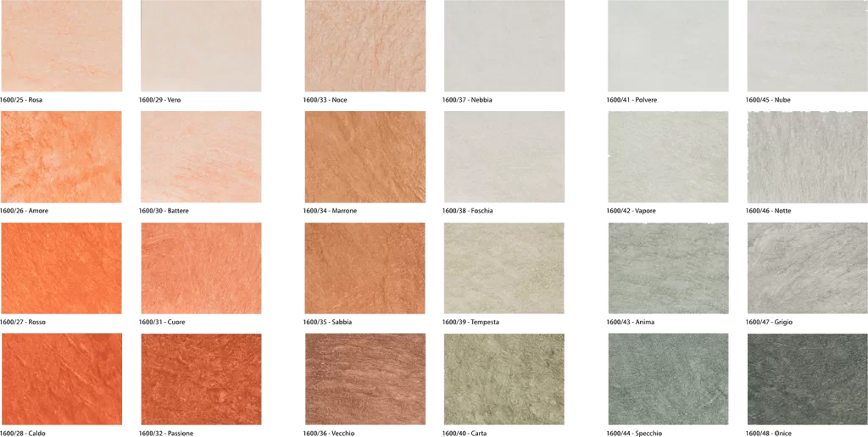Click the '1600/42 - Vapore' label
Viewport: 868px width, 437px height.
pos(631,212)
